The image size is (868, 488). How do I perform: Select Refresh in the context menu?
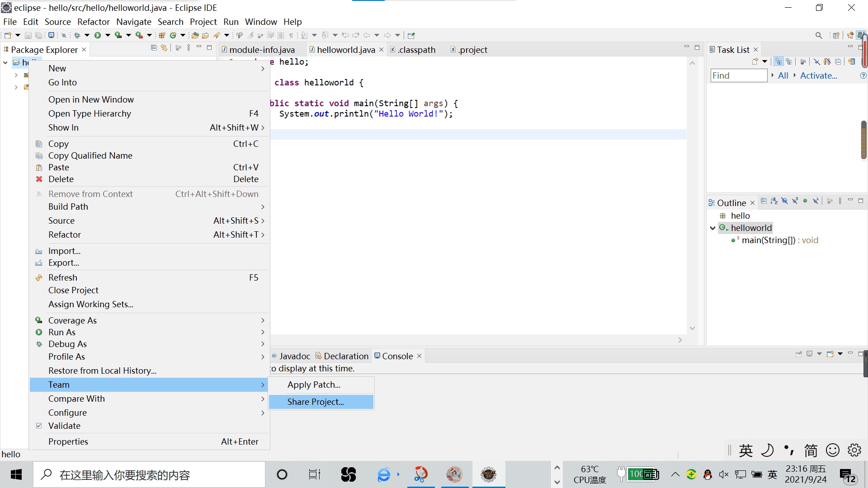tap(149, 277)
